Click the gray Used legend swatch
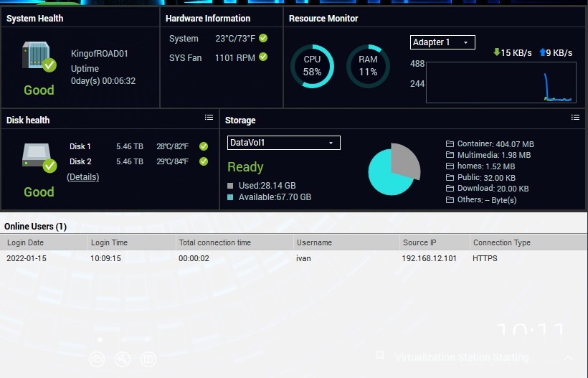Viewport: 588px width, 378px height. pos(230,186)
